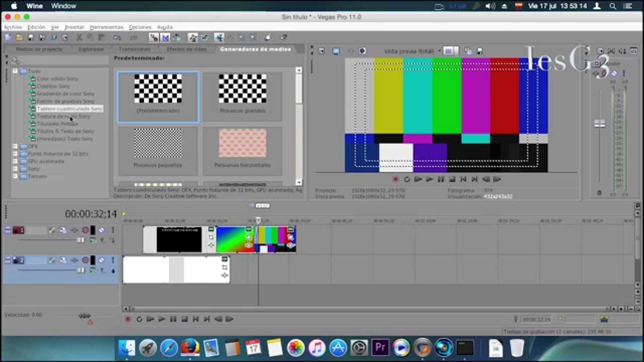The height and width of the screenshot is (362, 644).
Task: Click the Master volume fader handle
Action: click(599, 124)
